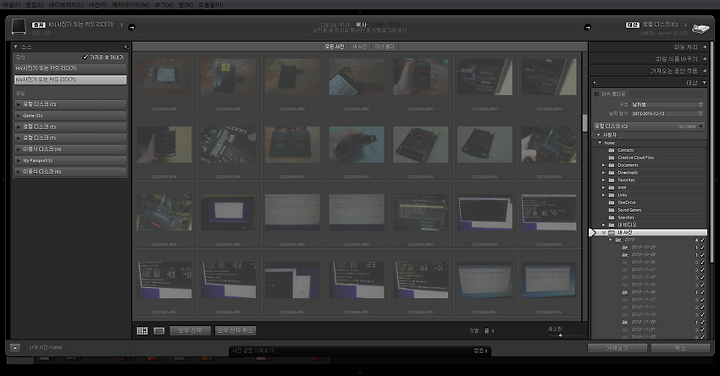Click the OneDrive folder icon
Viewport: 720px width, 376px height.
pos(611,202)
